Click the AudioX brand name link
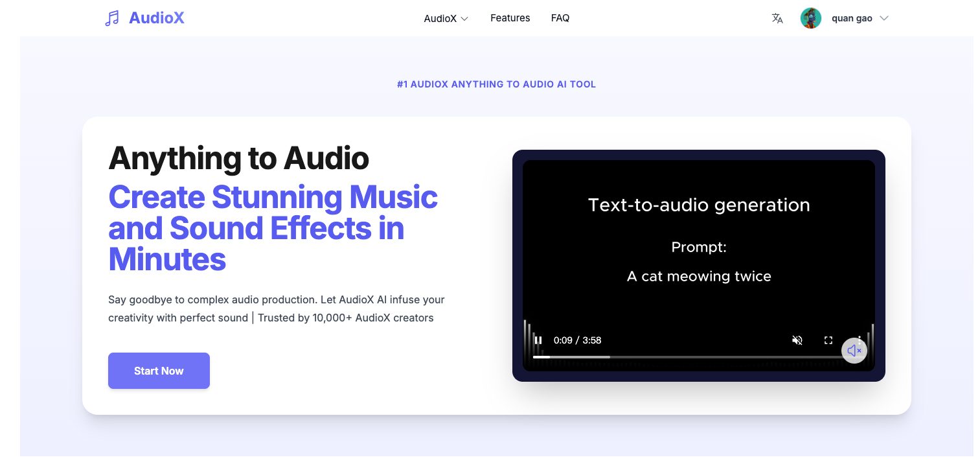The height and width of the screenshot is (466, 980). (157, 18)
